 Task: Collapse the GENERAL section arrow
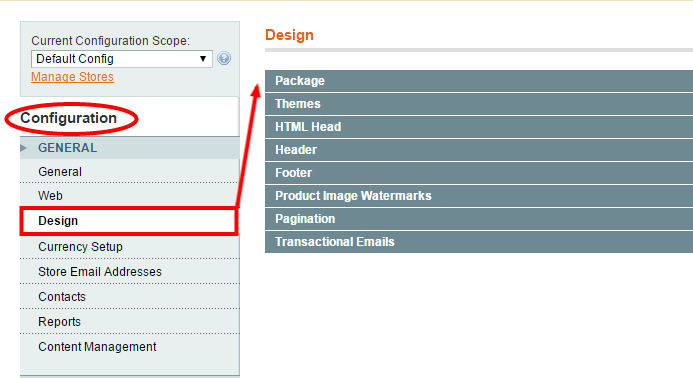coord(23,148)
